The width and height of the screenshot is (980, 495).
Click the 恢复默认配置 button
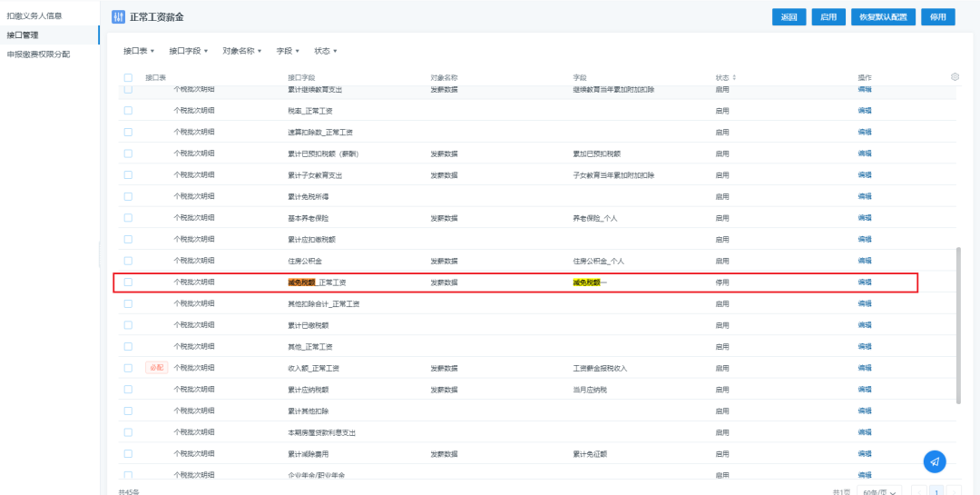click(883, 17)
